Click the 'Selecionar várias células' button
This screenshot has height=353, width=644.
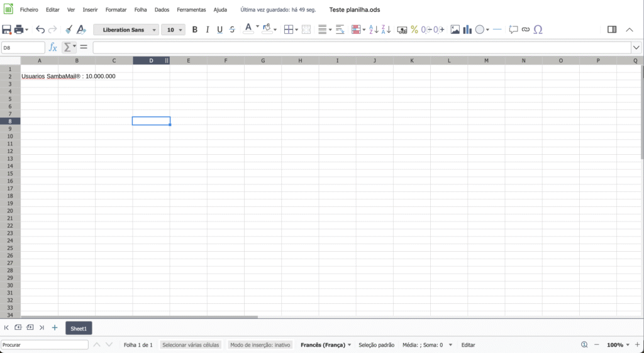[191, 345]
